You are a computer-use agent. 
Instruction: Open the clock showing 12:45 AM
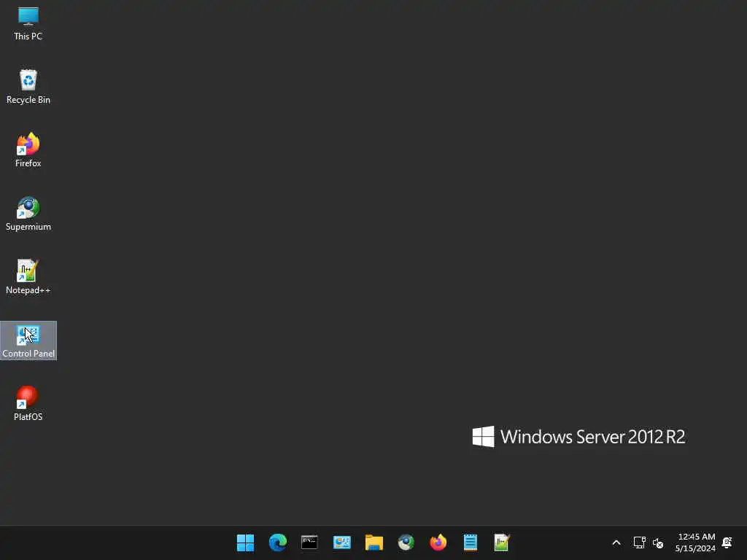tap(695, 542)
